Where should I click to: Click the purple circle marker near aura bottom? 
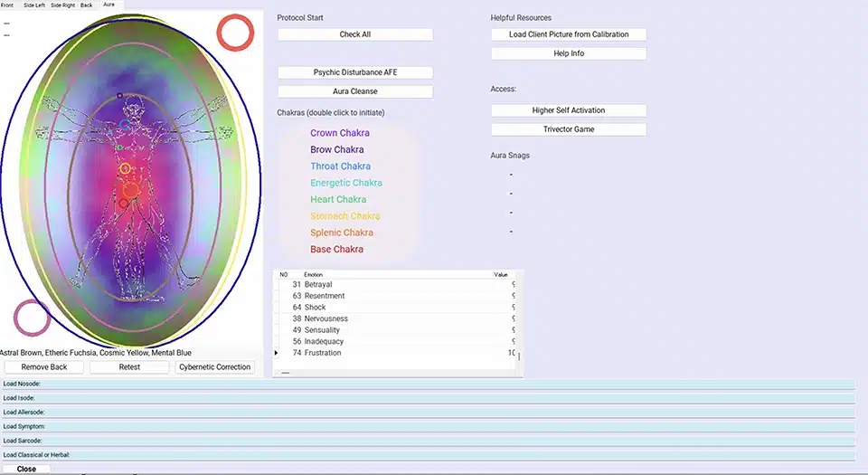click(33, 318)
